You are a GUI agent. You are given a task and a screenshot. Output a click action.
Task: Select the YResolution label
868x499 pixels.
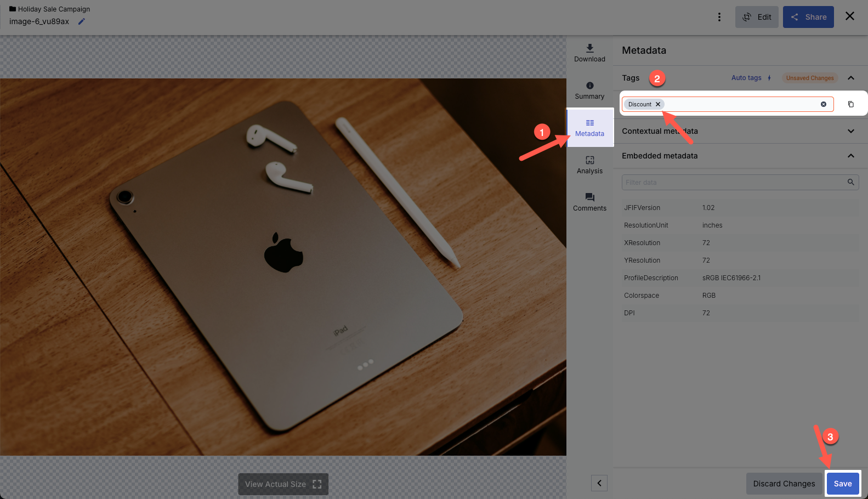[x=642, y=260]
